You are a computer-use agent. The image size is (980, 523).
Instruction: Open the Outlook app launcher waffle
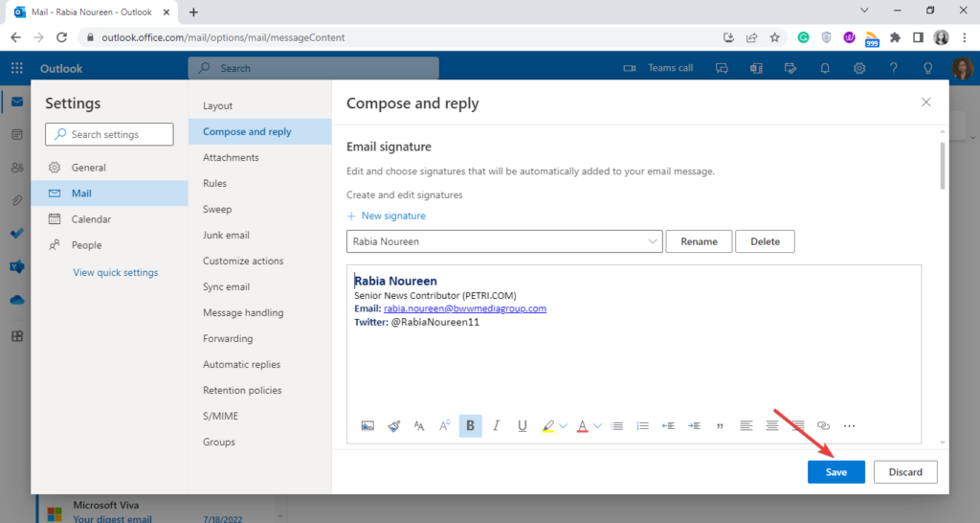tap(17, 68)
